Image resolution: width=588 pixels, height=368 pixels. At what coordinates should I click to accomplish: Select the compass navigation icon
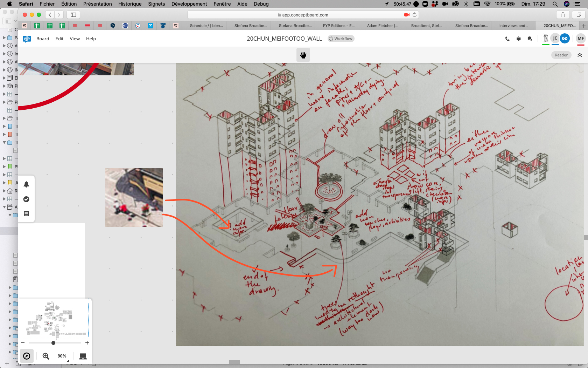pos(27,356)
